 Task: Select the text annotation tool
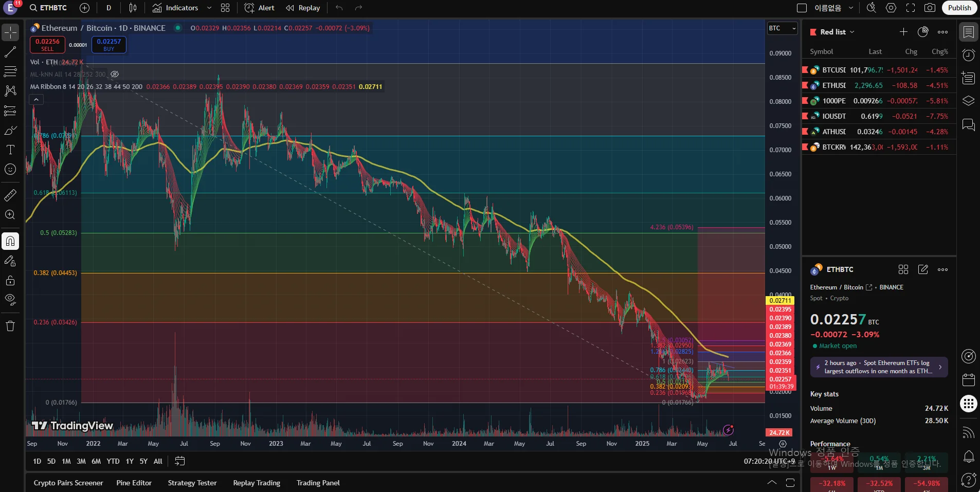(x=10, y=150)
